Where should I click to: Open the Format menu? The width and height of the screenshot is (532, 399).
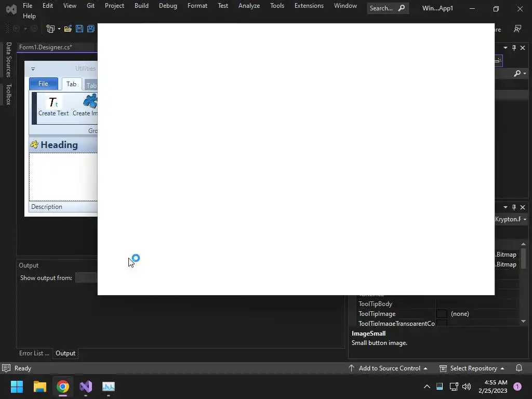point(197,6)
